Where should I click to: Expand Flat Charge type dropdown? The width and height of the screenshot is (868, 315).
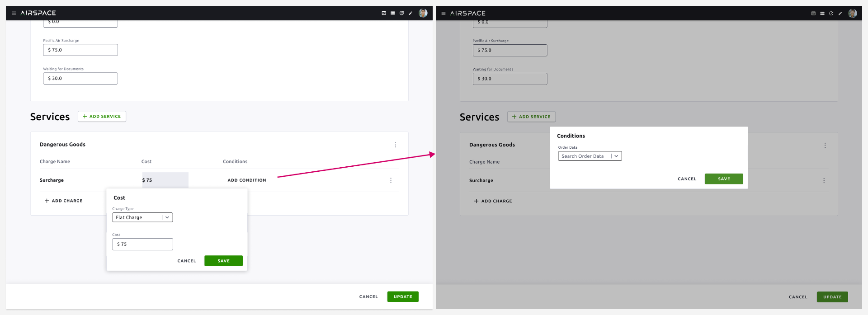142,217
